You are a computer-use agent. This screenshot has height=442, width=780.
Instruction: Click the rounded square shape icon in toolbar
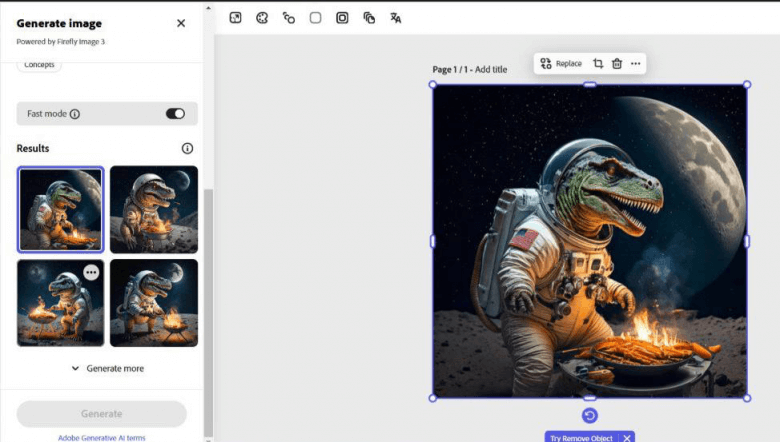tap(315, 18)
